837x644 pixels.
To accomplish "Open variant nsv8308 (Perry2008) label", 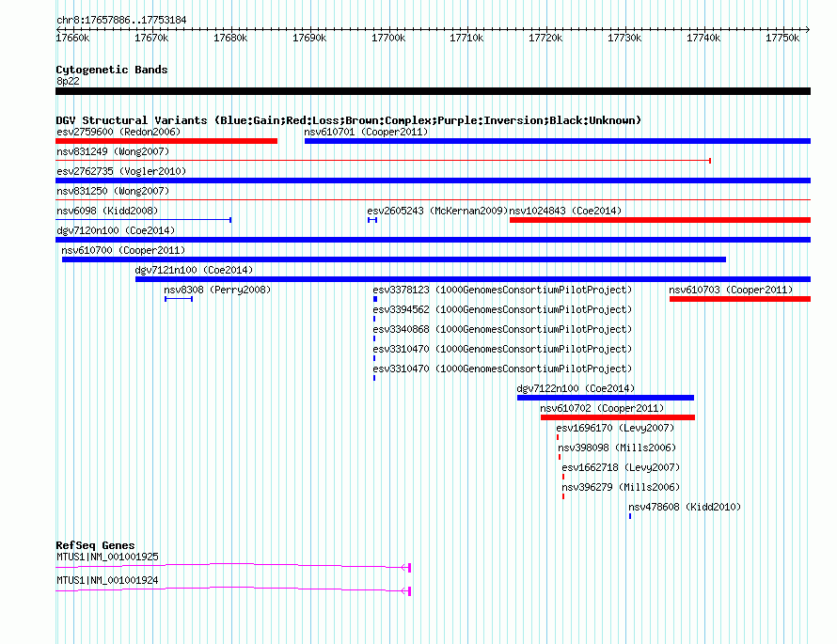I will (217, 290).
